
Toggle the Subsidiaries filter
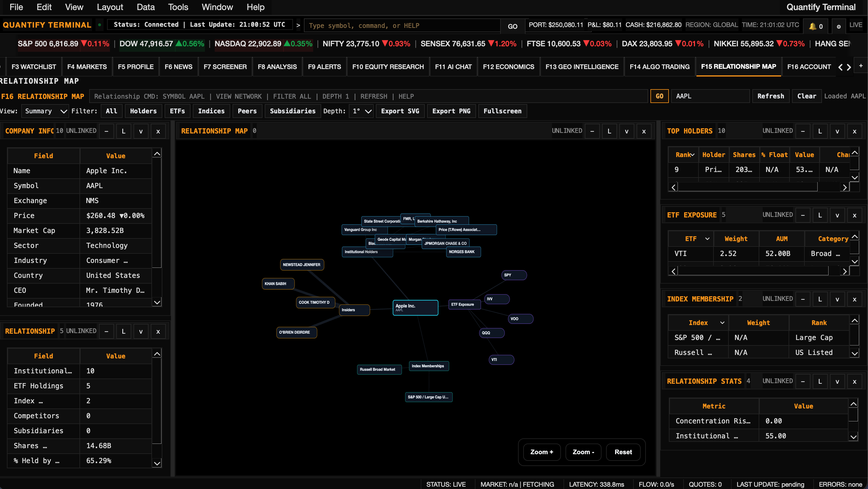pos(292,111)
